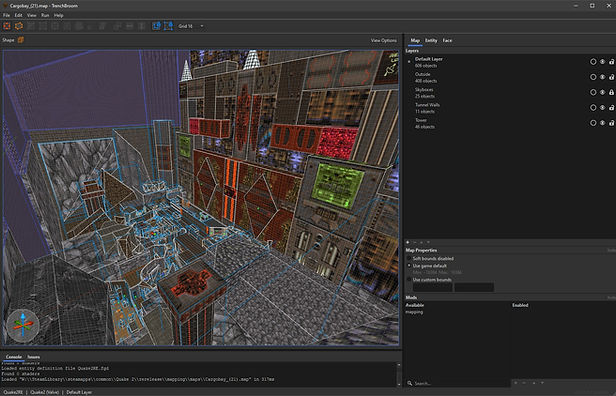
Task: Click the Enabled mods column header
Action: (520, 305)
